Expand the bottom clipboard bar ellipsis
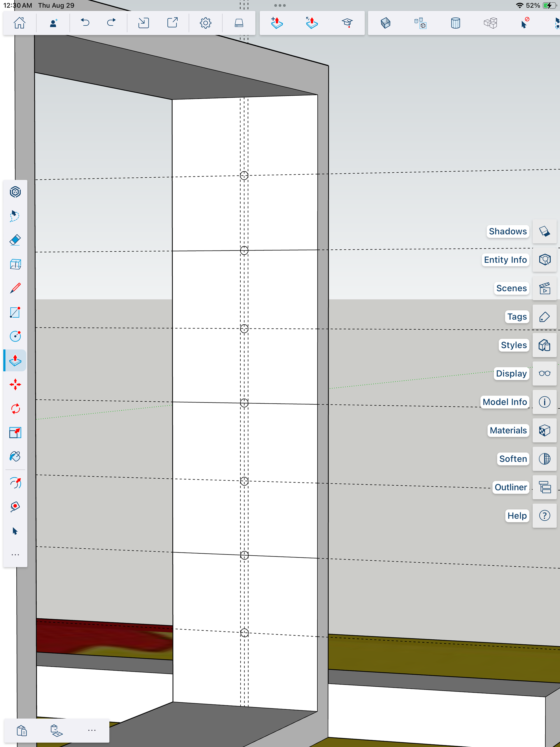The height and width of the screenshot is (747, 560). pyautogui.click(x=92, y=730)
